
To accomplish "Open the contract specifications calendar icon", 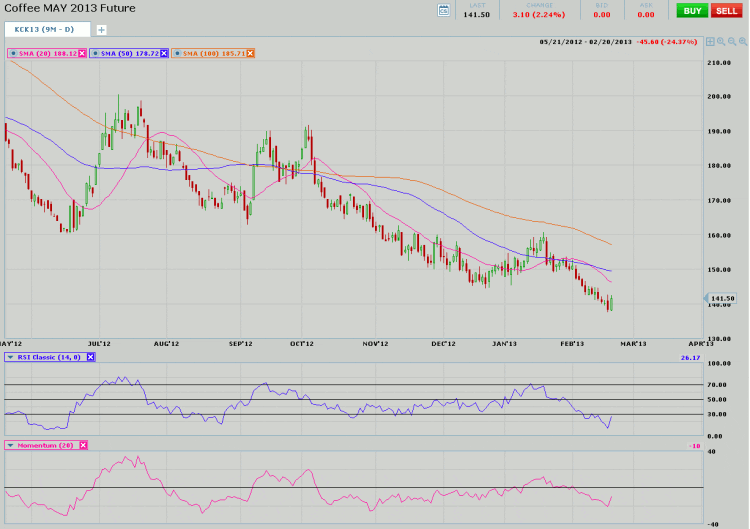I will (x=444, y=10).
